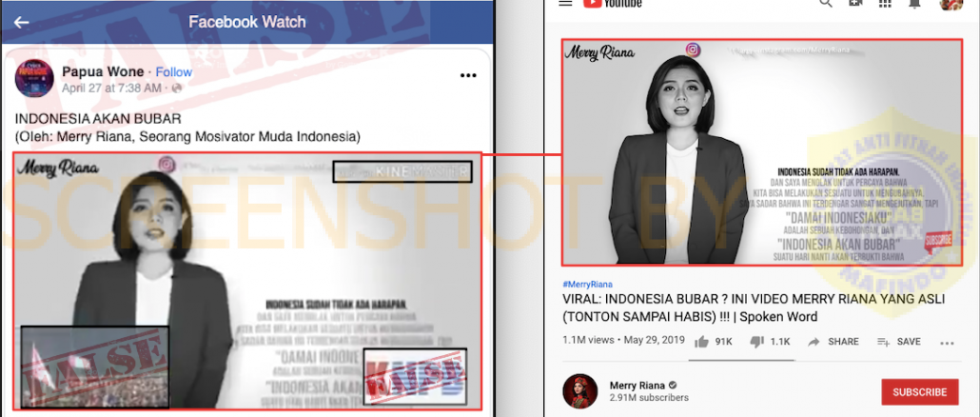980x417 pixels.
Task: Open the April 27 at 7:38 AM timestamp
Action: click(x=111, y=89)
